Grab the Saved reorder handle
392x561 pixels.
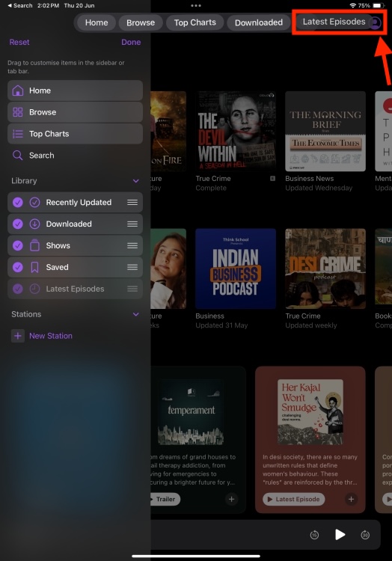(x=132, y=267)
